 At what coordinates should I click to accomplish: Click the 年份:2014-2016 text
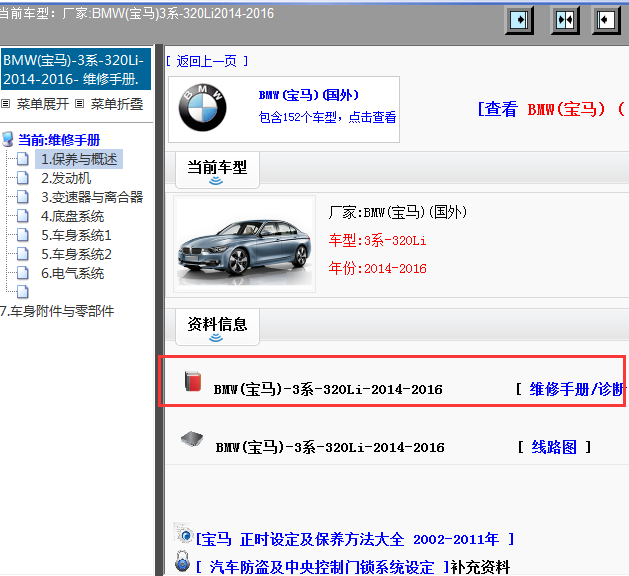377,268
